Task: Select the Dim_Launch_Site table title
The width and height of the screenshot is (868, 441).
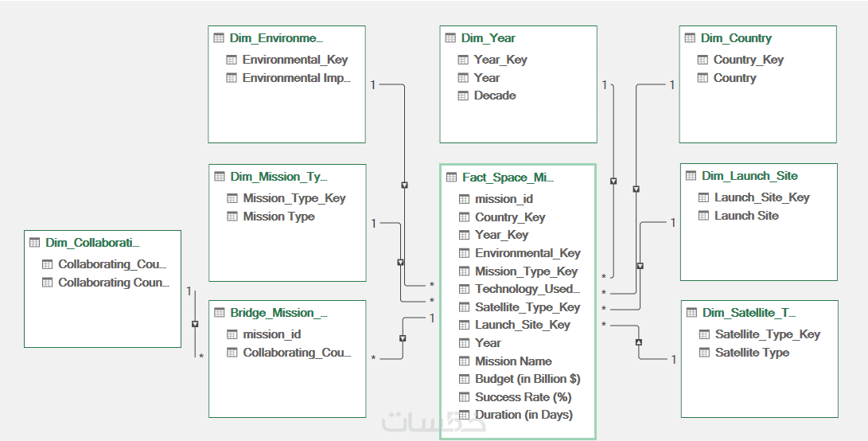Action: click(x=749, y=176)
